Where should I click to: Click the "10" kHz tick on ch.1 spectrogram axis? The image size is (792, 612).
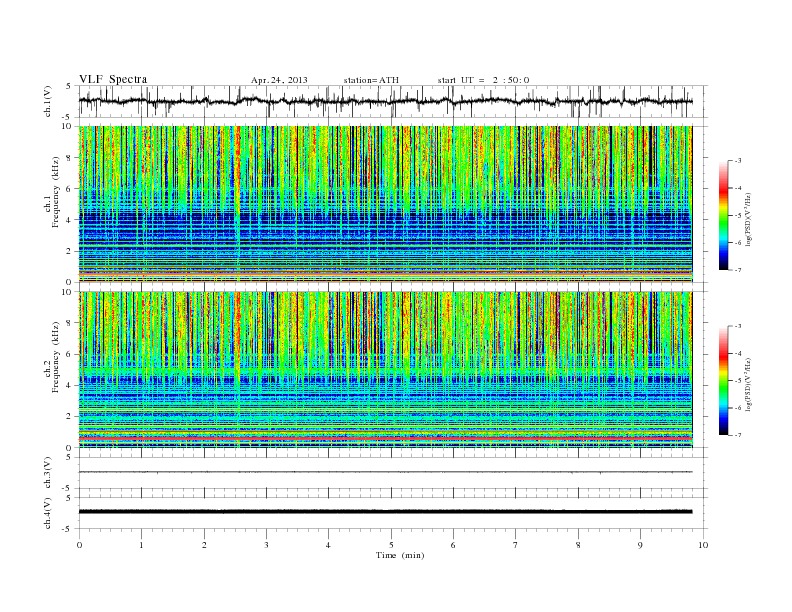tap(67, 126)
